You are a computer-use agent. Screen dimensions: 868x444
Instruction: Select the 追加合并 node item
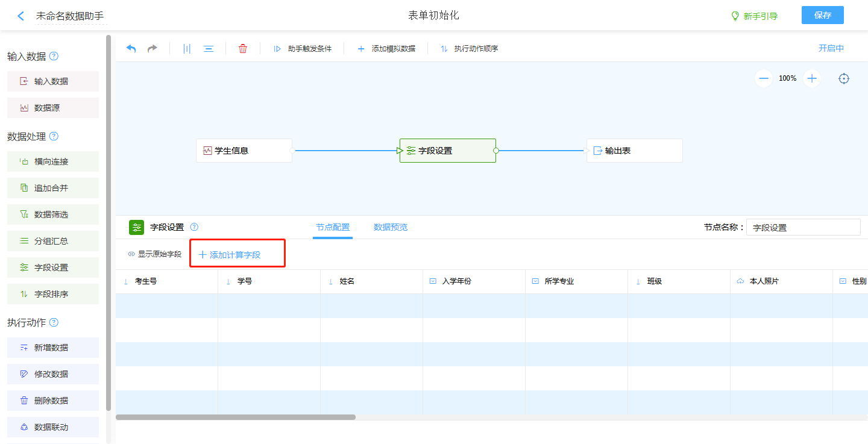(x=53, y=188)
